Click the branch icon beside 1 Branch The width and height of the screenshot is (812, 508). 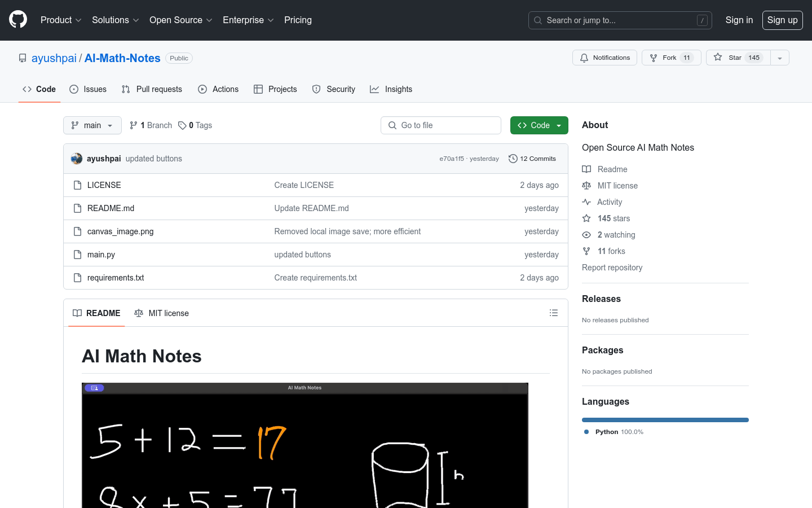pos(134,125)
